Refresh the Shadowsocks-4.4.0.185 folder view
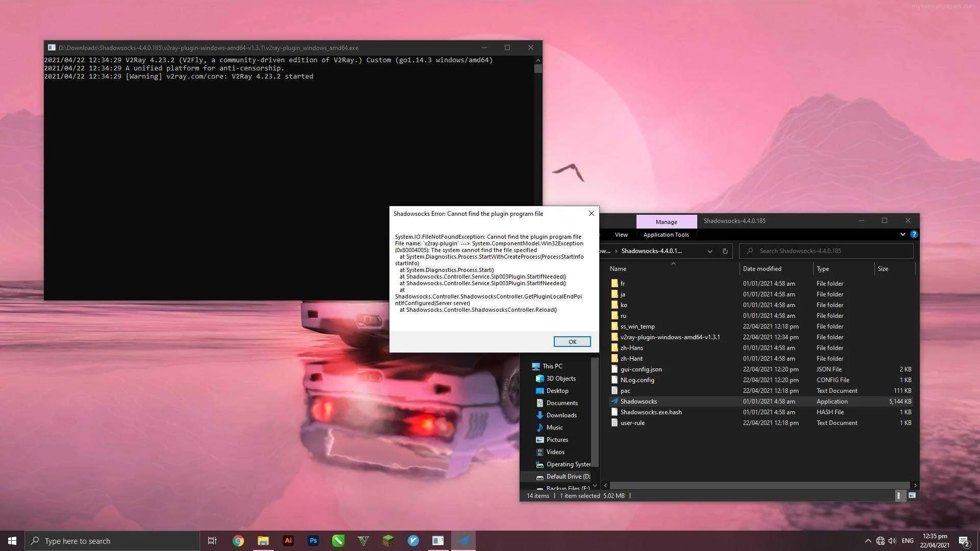This screenshot has height=551, width=980. pyautogui.click(x=725, y=251)
